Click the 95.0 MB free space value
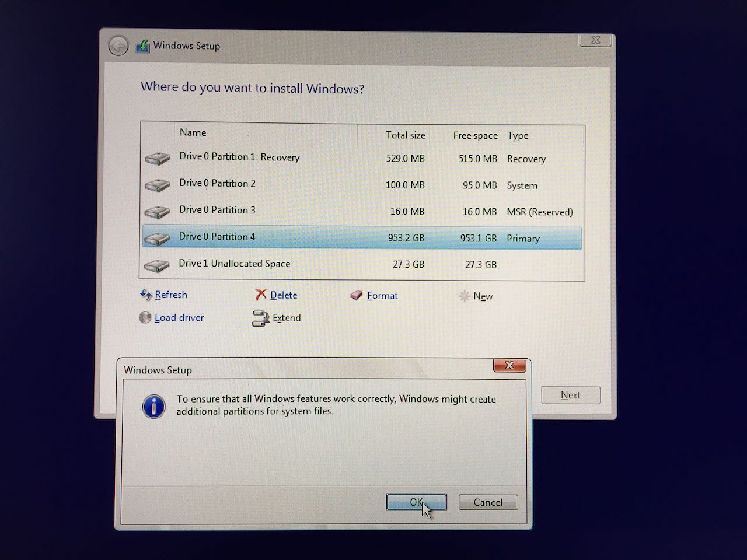 pyautogui.click(x=480, y=185)
